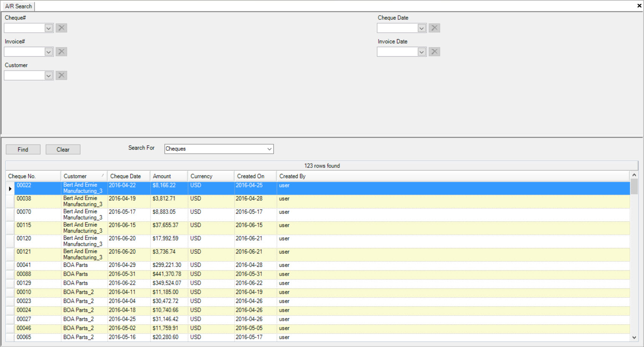This screenshot has width=644, height=347.
Task: Sort by Customer column header
Action: [x=84, y=176]
